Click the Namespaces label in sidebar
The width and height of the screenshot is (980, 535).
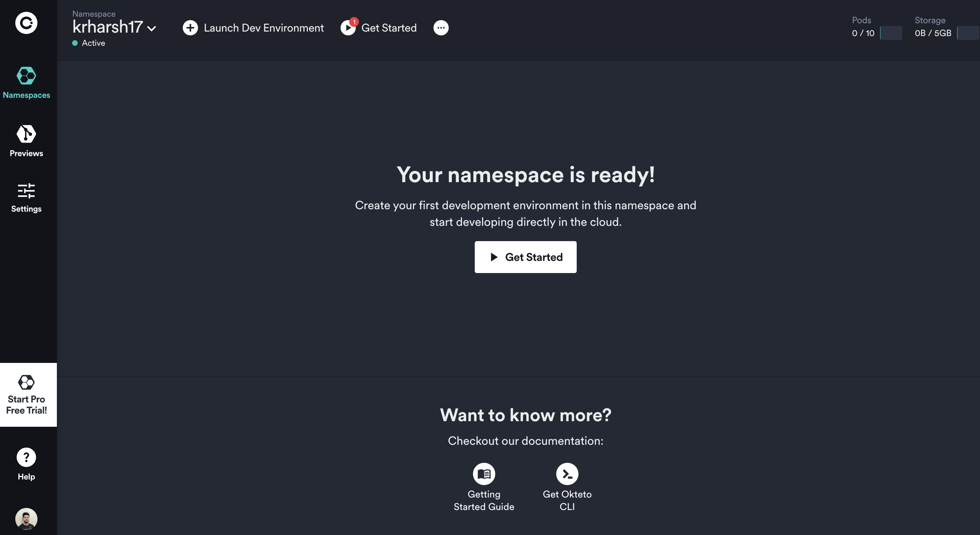tap(26, 95)
